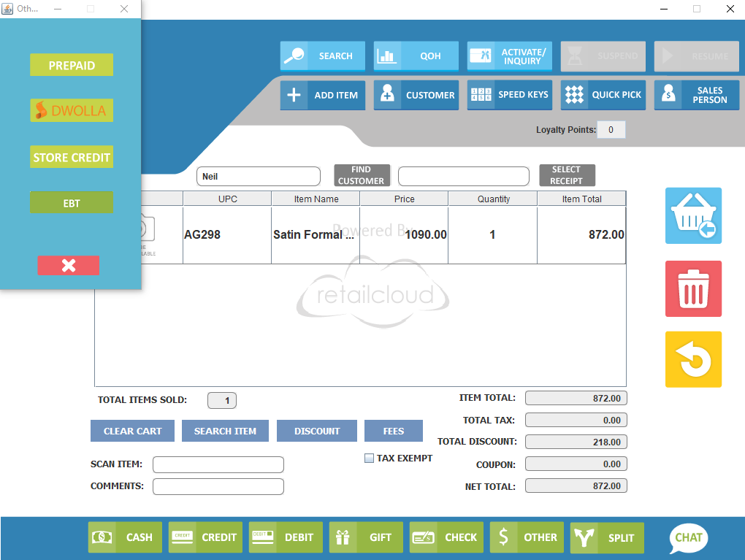Select STORE CREDIT payment
The height and width of the screenshot is (560, 745).
click(71, 156)
